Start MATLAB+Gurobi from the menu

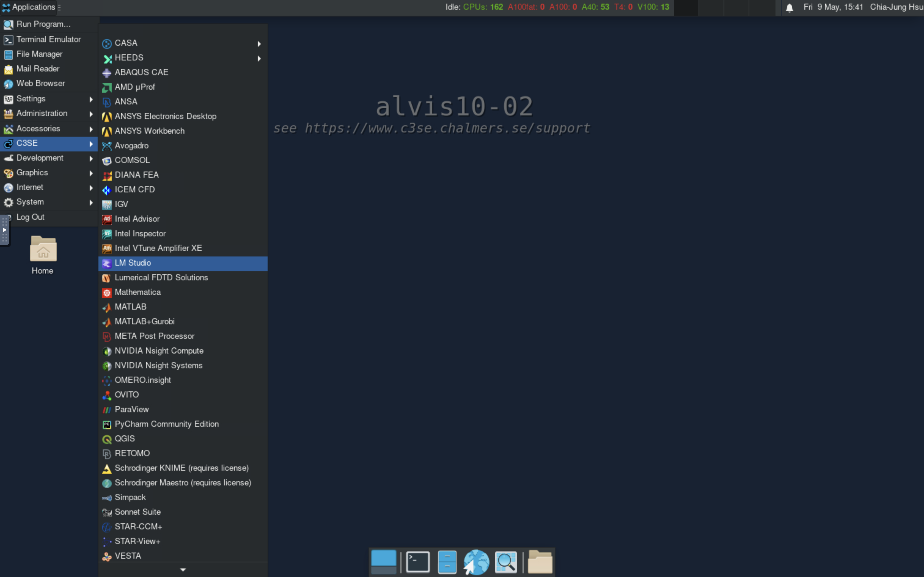(x=144, y=322)
